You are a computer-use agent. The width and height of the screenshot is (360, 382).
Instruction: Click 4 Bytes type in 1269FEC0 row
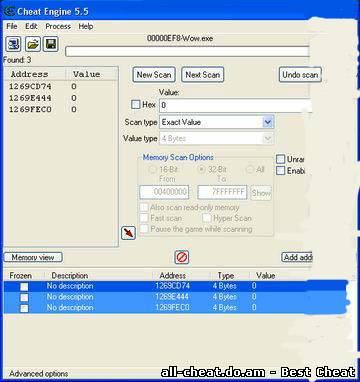(225, 308)
